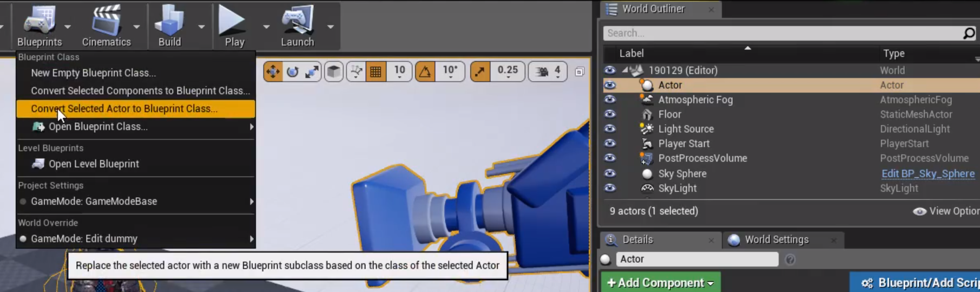Open the Blueprints toolbar button
Screen dimensions: 980x292
pyautogui.click(x=40, y=25)
